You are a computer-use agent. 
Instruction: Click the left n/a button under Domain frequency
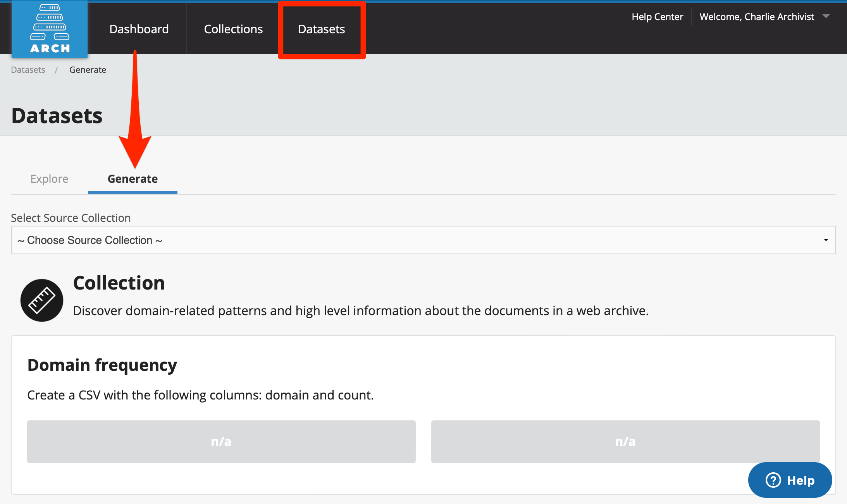pyautogui.click(x=221, y=441)
